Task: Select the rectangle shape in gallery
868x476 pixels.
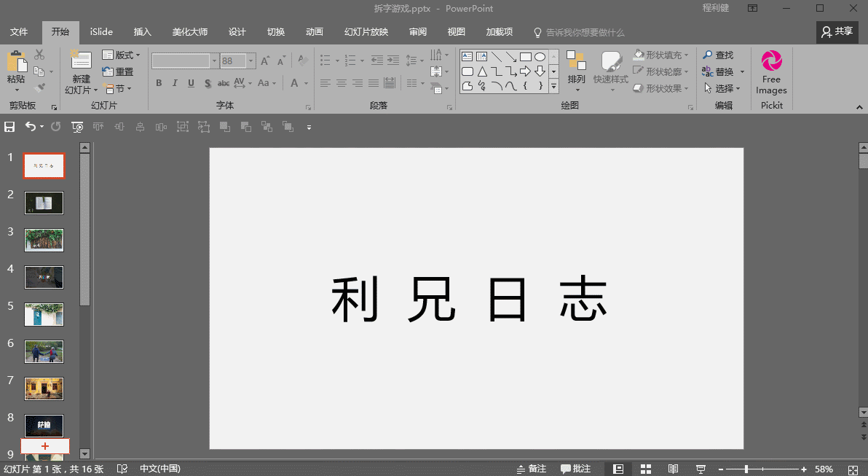Action: click(x=525, y=57)
